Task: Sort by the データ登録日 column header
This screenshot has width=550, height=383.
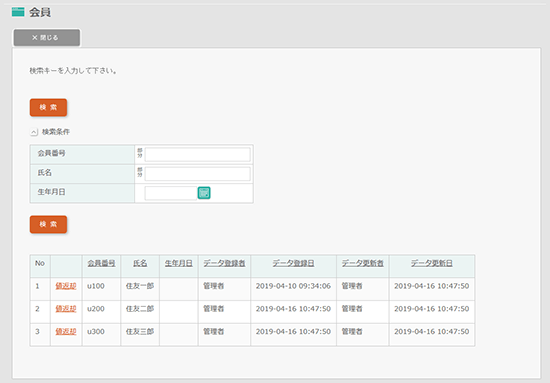Action: [x=293, y=263]
